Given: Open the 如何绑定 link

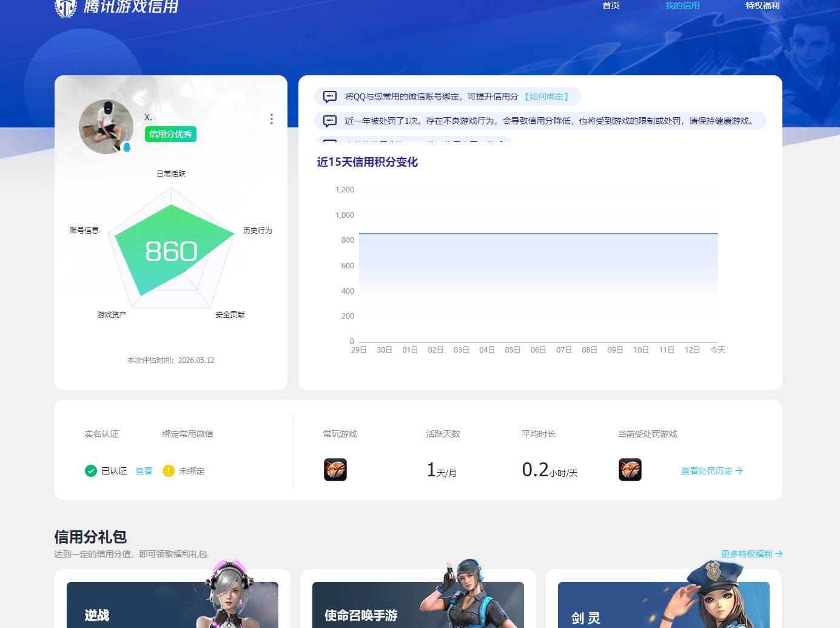Looking at the screenshot, I should click(546, 96).
